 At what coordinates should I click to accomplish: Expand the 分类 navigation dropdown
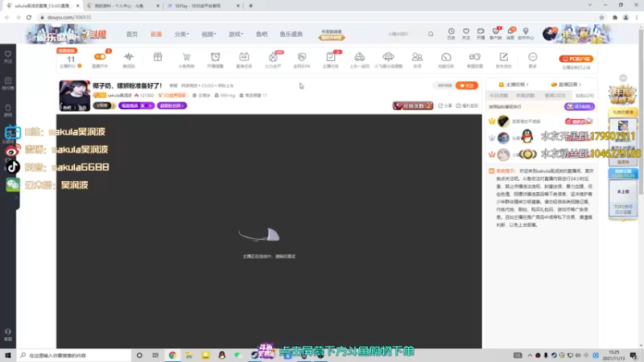click(x=182, y=34)
